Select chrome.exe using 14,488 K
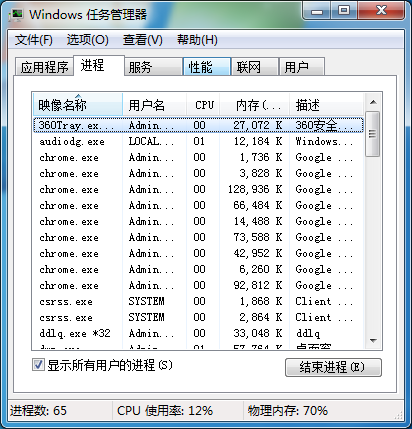 [198, 221]
